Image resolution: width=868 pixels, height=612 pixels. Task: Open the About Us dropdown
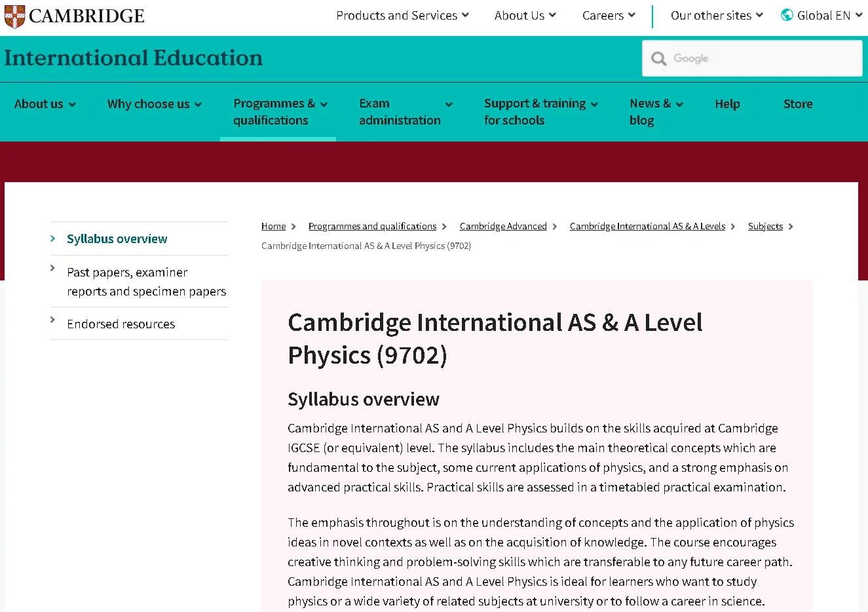tap(525, 15)
